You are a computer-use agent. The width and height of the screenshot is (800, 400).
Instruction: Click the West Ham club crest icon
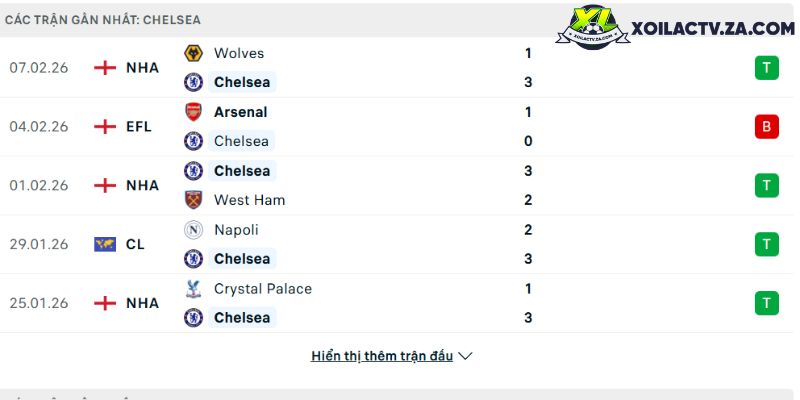193,200
